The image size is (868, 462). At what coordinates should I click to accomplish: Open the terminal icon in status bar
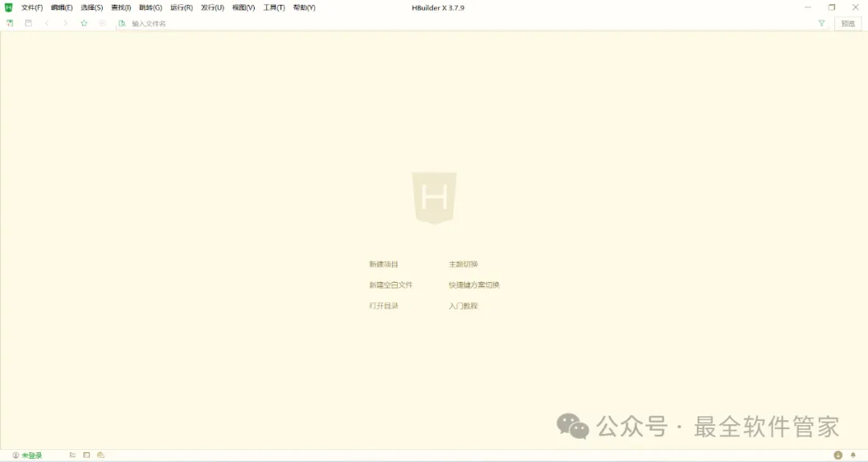pos(86,456)
